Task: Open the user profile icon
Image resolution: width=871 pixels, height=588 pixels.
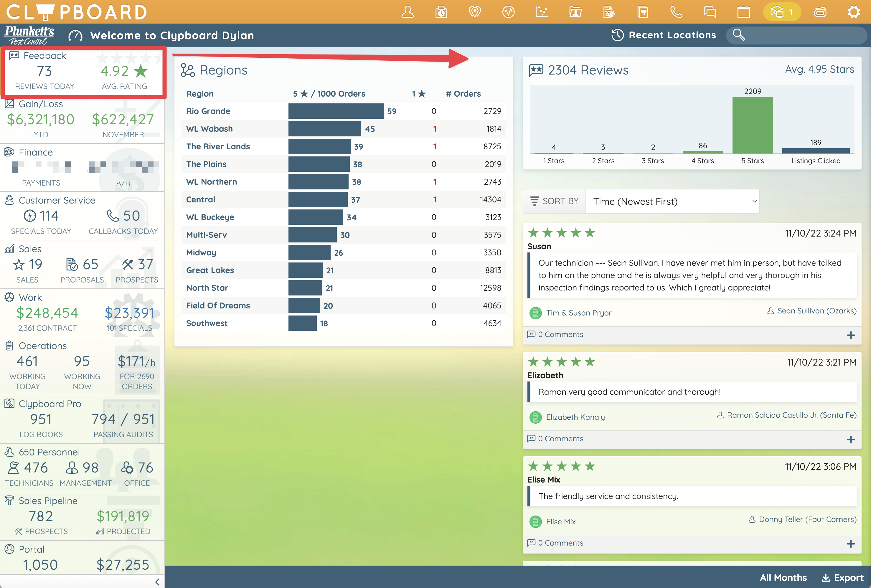Action: point(408,12)
